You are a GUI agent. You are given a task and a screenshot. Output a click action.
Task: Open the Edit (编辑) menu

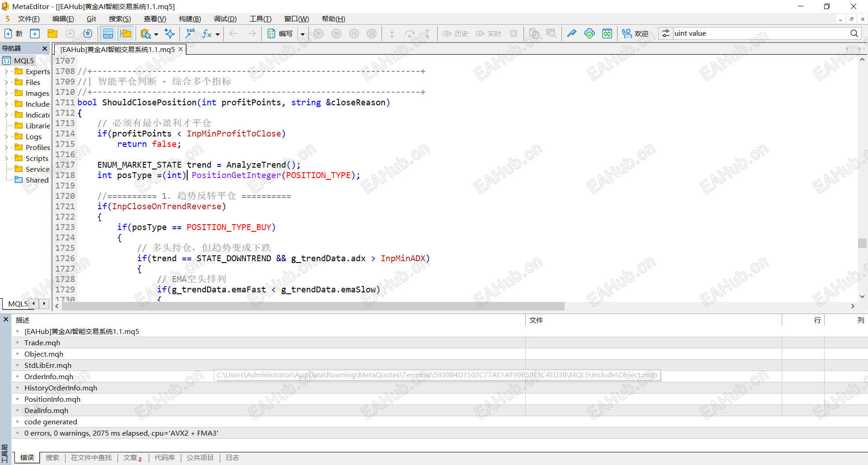tap(63, 19)
